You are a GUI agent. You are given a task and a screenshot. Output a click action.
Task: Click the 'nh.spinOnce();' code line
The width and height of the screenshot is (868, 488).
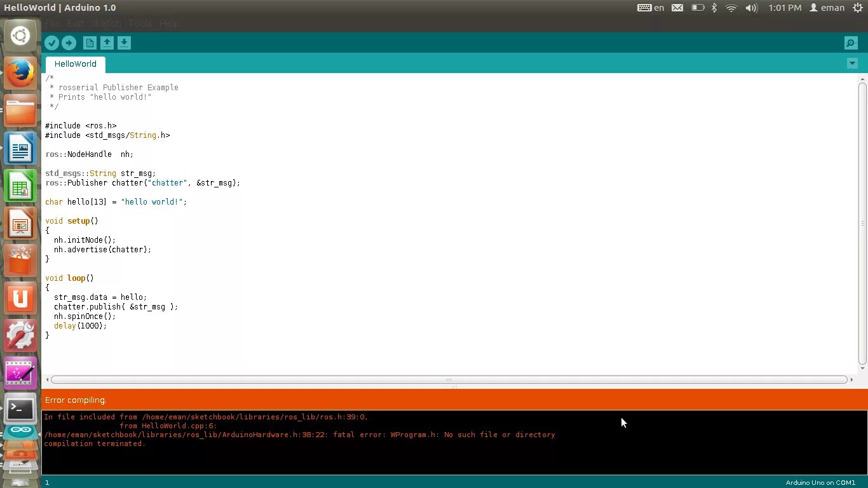[85, 316]
